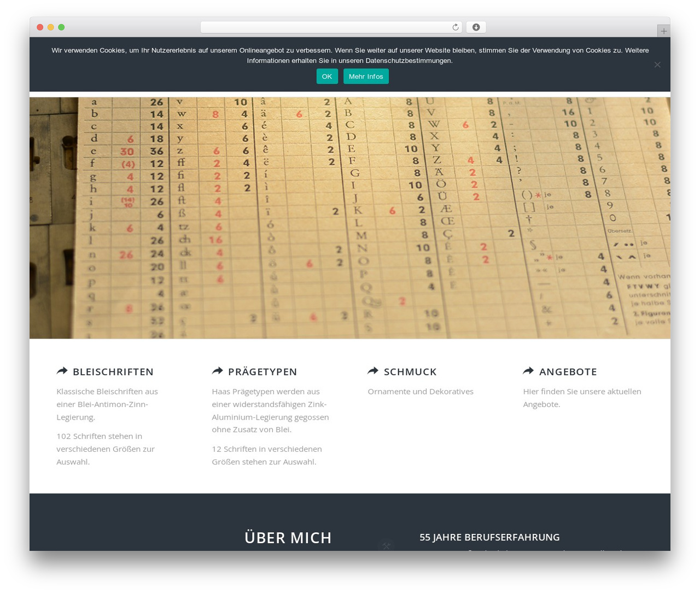Open the Bleischriften heading link
Viewport: 700px width, 593px height.
tap(113, 372)
